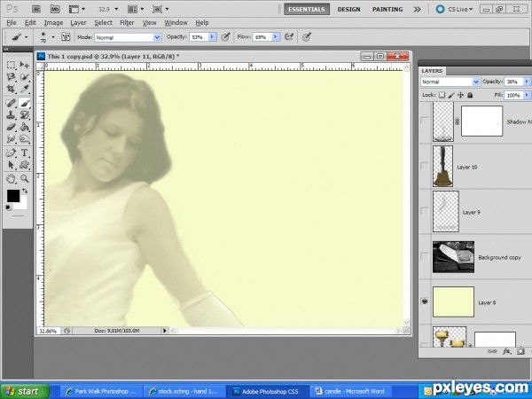The image size is (532, 399).
Task: Switch to Painting workspace
Action: (387, 9)
